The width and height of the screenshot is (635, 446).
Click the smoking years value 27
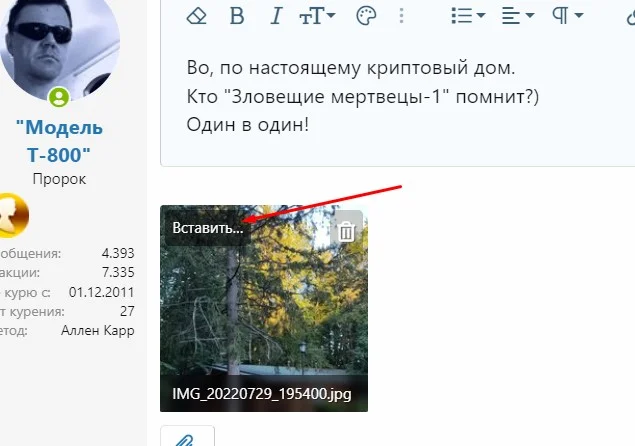[127, 311]
